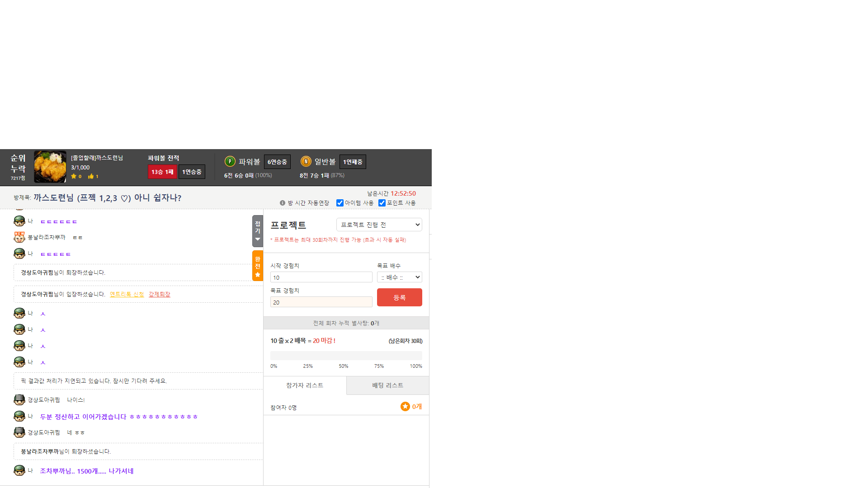Click the yellow star favorite icon in profile

click(x=74, y=176)
